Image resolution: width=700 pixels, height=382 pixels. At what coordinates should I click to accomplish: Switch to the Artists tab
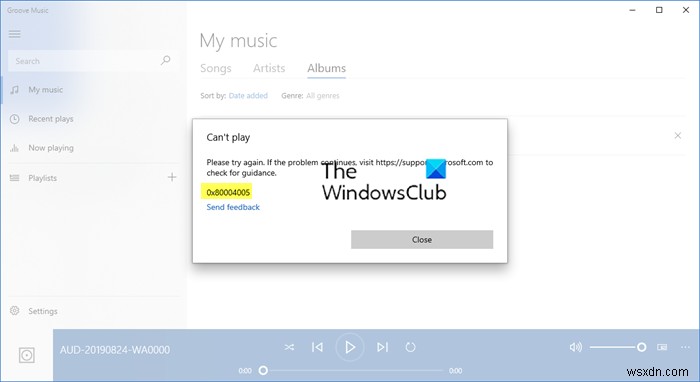269,68
